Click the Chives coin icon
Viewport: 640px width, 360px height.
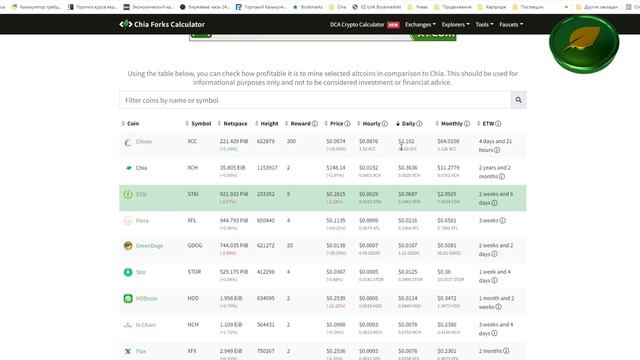point(128,142)
